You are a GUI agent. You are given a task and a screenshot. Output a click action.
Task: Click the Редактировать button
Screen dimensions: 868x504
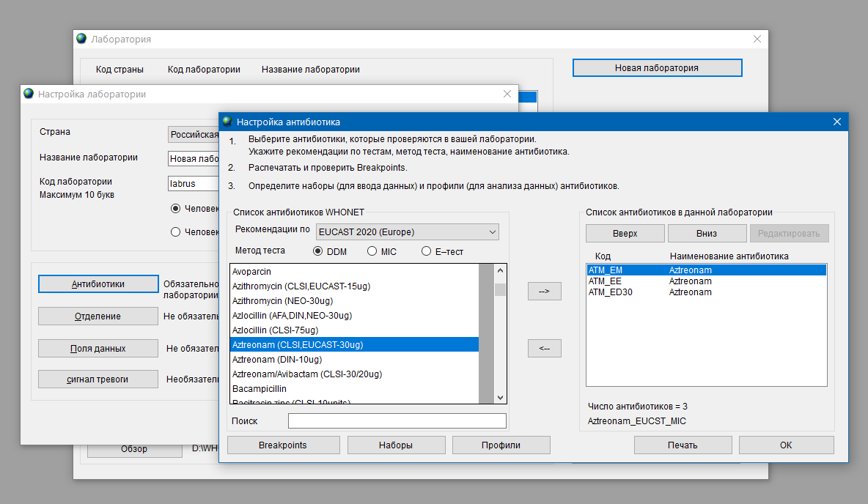point(789,234)
